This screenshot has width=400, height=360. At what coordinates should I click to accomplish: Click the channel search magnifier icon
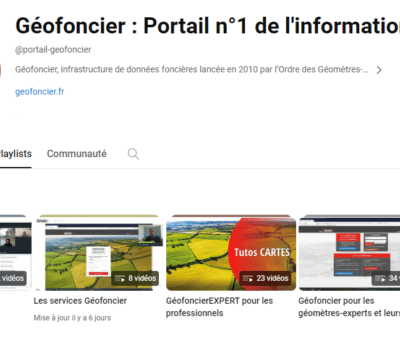tap(133, 154)
